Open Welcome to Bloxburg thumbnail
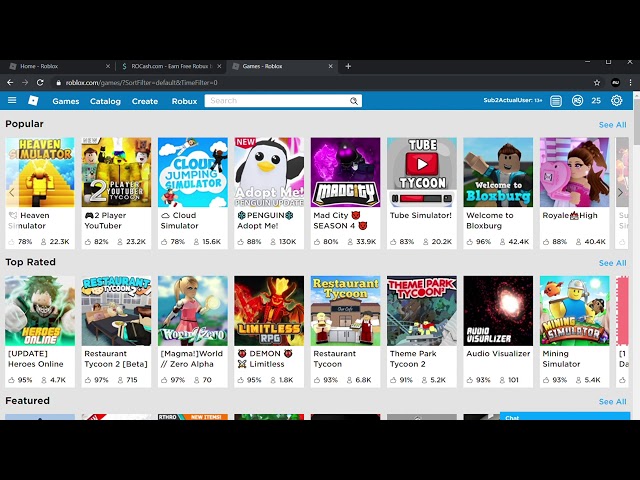Screen dimensions: 640x480 (x=498, y=172)
